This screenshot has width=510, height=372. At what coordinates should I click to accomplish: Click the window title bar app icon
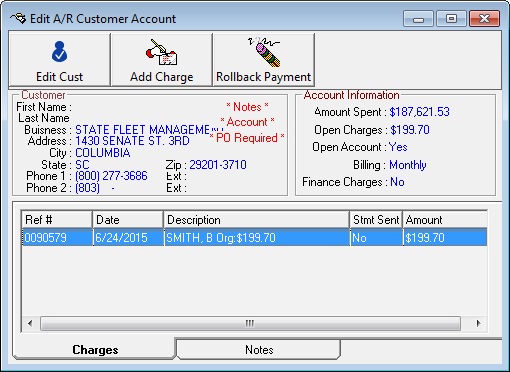tap(18, 19)
